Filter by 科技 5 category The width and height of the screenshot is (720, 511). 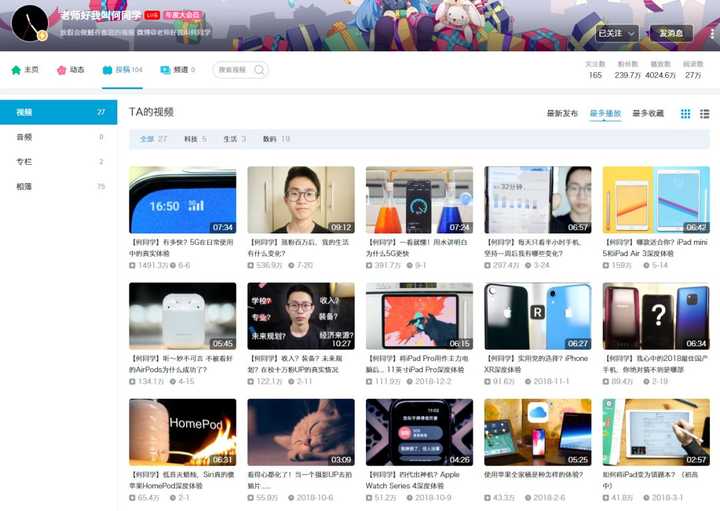pos(195,139)
